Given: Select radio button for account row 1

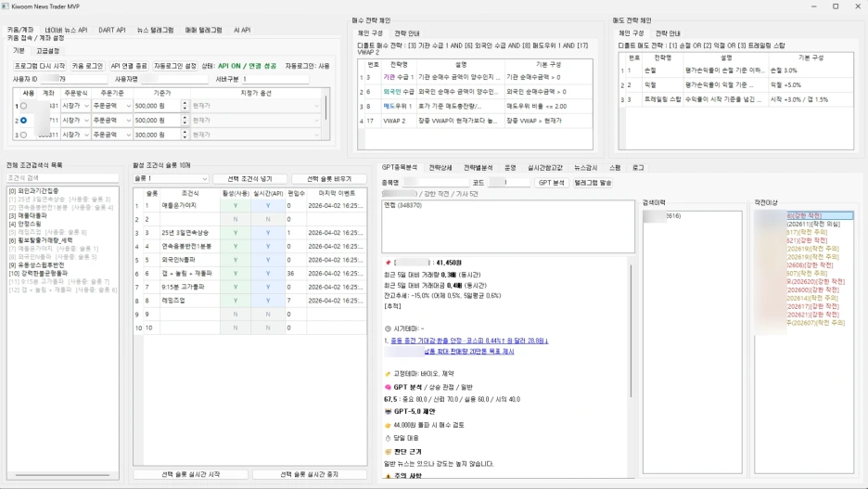Looking at the screenshot, I should [23, 106].
